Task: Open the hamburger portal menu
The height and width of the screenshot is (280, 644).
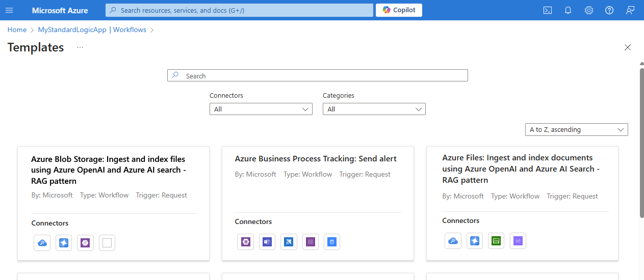Action: (x=9, y=10)
